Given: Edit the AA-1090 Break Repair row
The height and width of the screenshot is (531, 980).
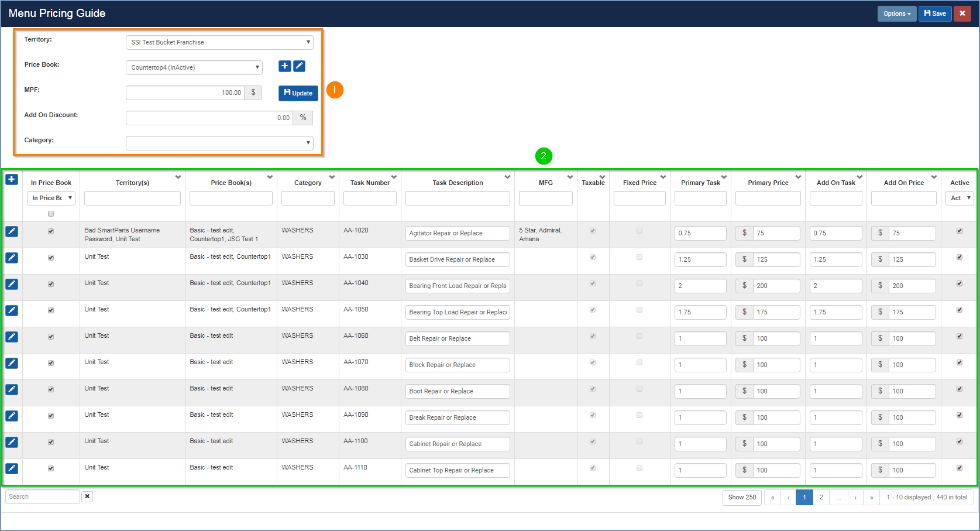Looking at the screenshot, I should pyautogui.click(x=12, y=416).
